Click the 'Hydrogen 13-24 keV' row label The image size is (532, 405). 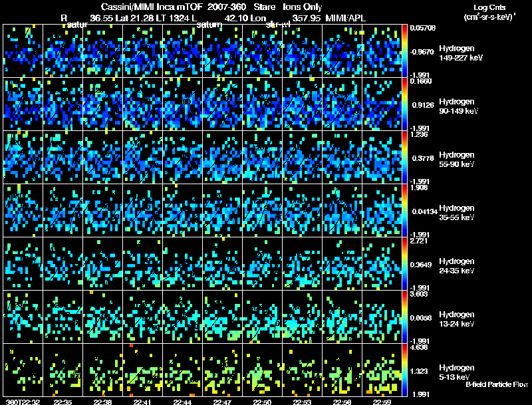pos(456,319)
